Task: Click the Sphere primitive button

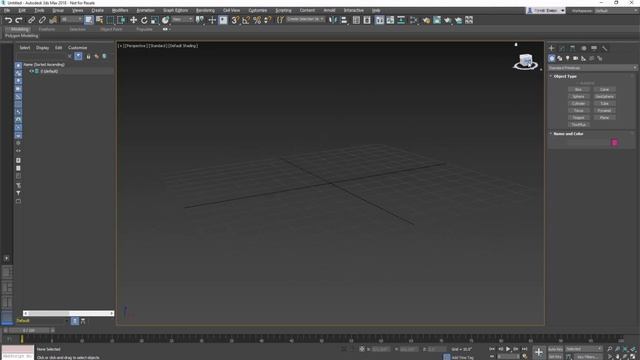Action: (578, 96)
